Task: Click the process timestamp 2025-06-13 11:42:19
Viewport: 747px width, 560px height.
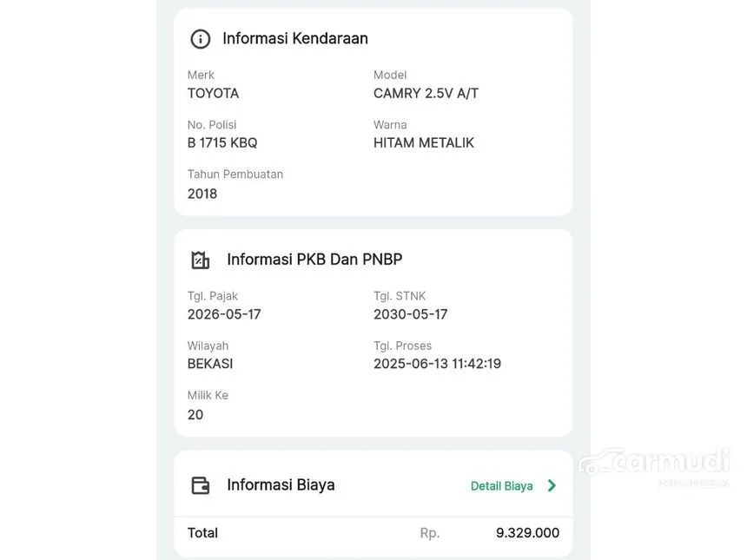Action: click(437, 364)
